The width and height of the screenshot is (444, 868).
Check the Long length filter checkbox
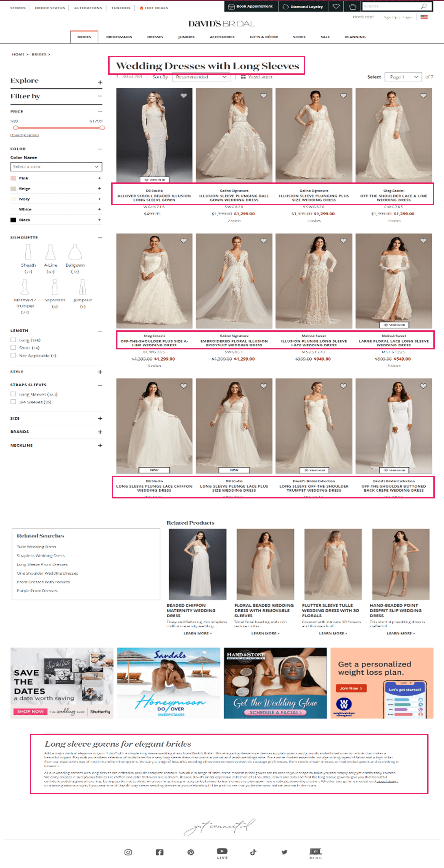tap(14, 340)
